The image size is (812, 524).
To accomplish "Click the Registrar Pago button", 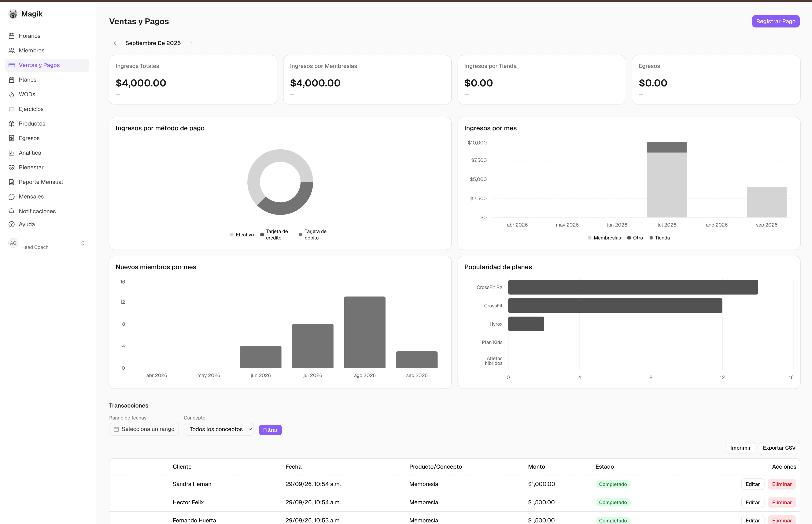I will click(776, 21).
